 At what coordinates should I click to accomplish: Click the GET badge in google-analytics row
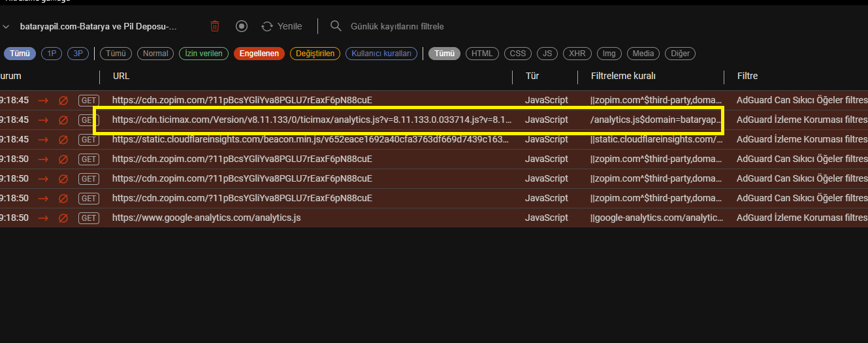pyautogui.click(x=88, y=218)
